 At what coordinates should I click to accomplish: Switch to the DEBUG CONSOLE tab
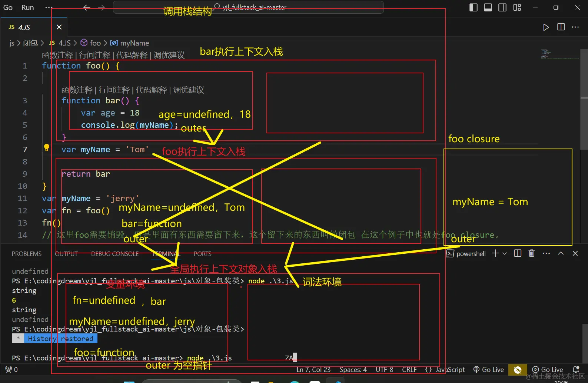pos(115,254)
